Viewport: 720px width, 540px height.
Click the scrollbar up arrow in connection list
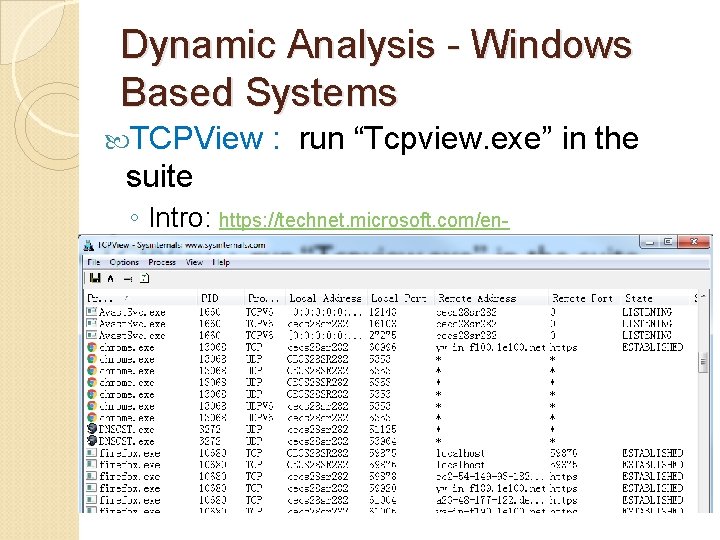(x=703, y=297)
